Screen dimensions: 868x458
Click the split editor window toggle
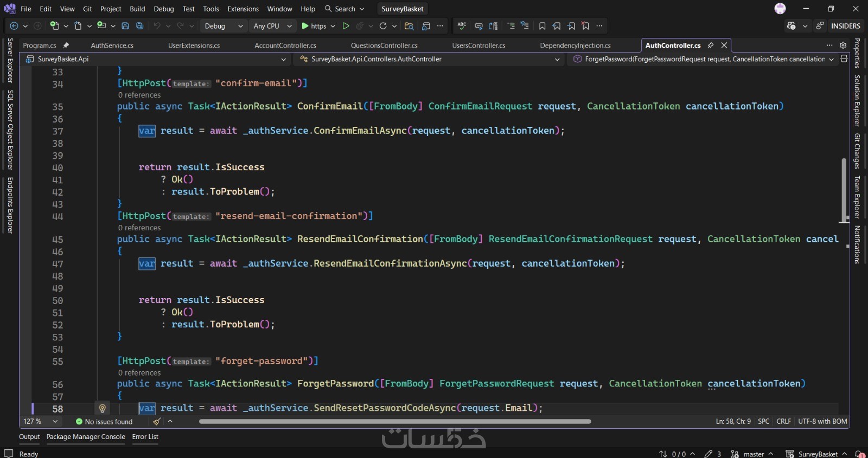pos(844,59)
